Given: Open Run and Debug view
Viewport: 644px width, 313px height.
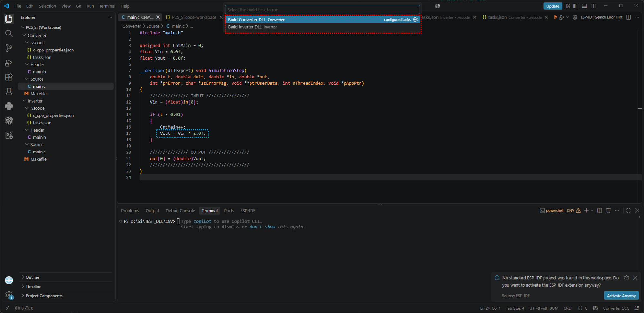Looking at the screenshot, I should tap(9, 63).
